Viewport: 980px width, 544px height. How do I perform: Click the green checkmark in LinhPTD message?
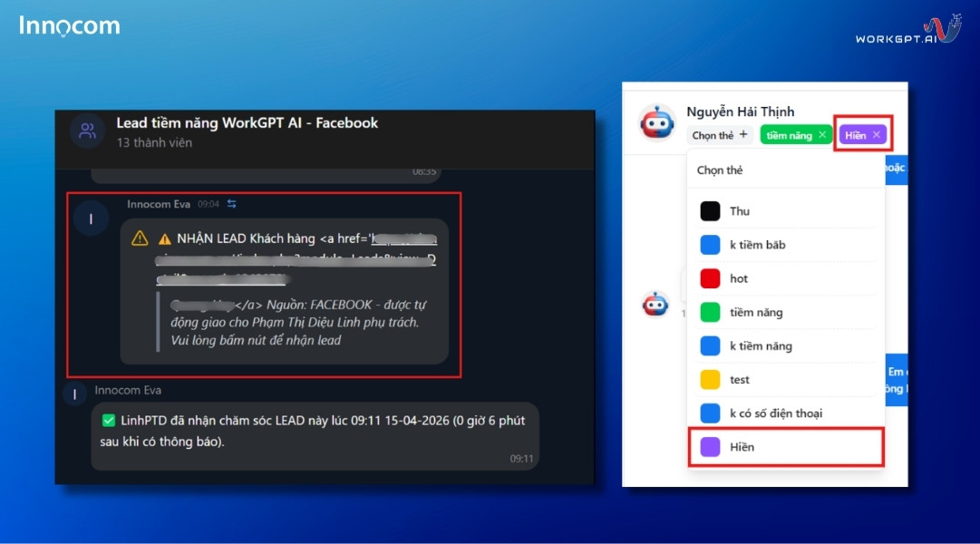(109, 420)
